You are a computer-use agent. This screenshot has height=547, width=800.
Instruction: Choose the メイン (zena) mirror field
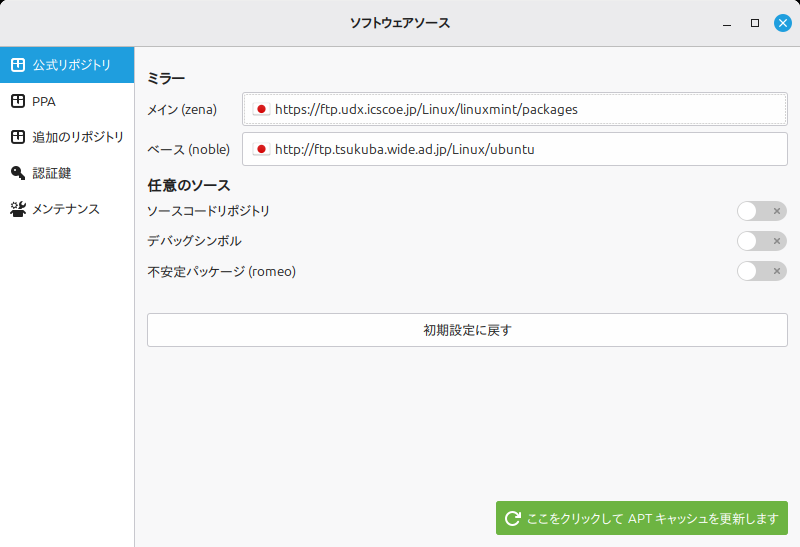pyautogui.click(x=515, y=109)
